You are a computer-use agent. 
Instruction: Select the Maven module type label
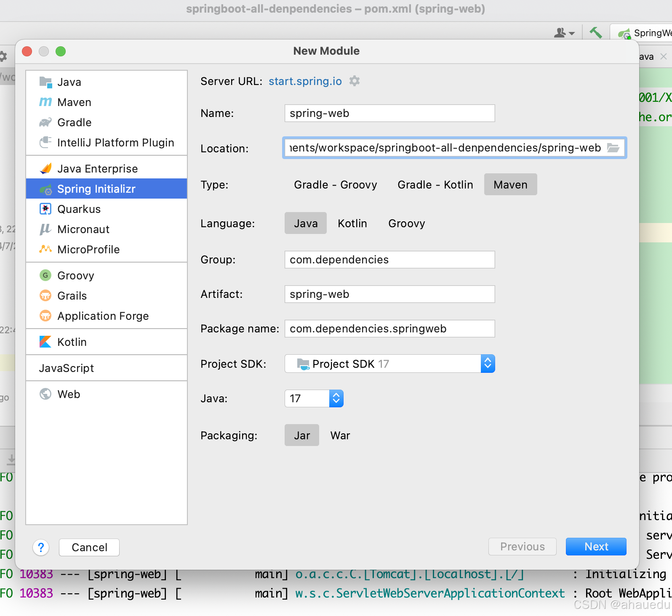pos(75,102)
